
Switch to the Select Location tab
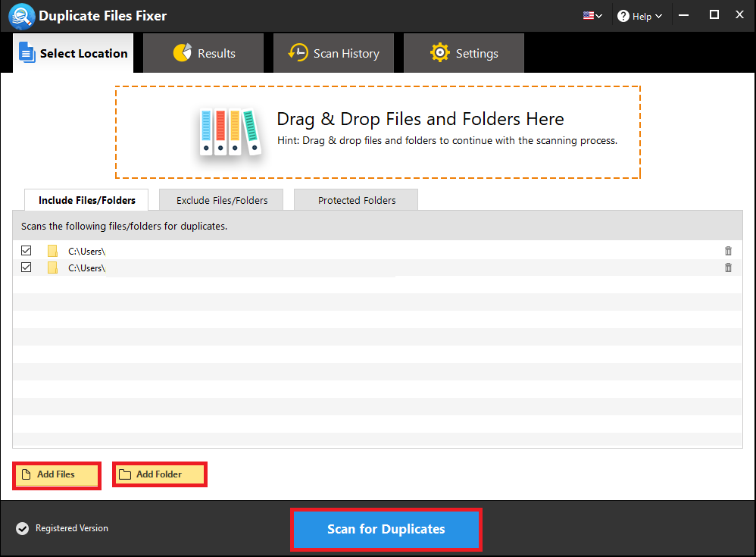coord(73,53)
